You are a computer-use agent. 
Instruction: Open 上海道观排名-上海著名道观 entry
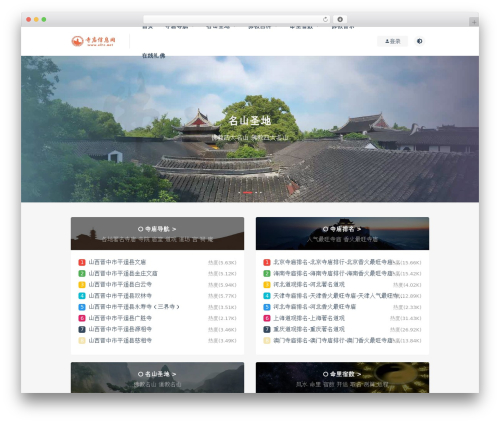(309, 318)
